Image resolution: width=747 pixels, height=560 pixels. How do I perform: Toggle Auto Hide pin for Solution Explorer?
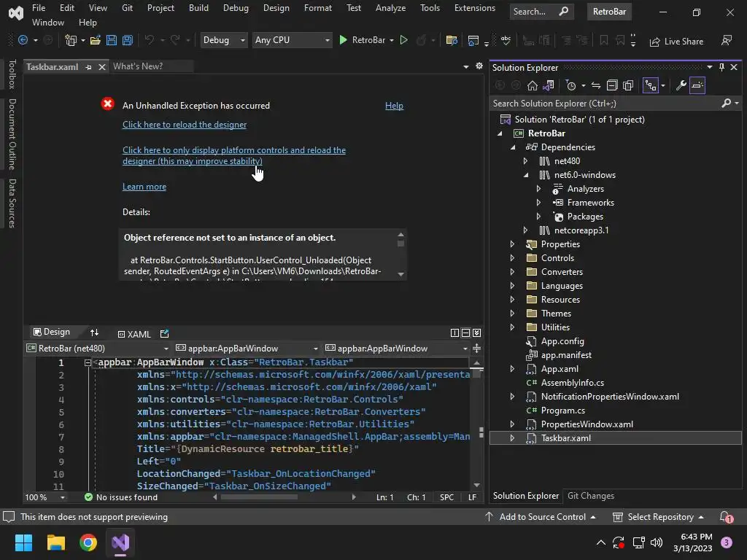(721, 67)
